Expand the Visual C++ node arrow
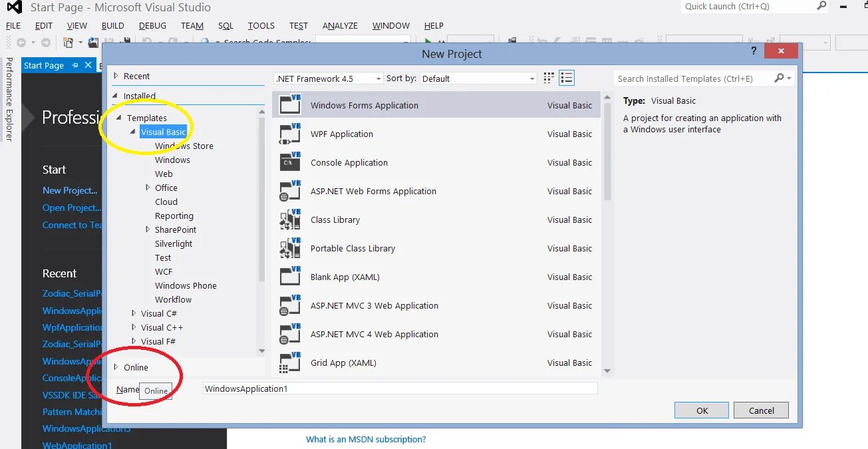Viewport: 868px width, 449px height. click(134, 327)
